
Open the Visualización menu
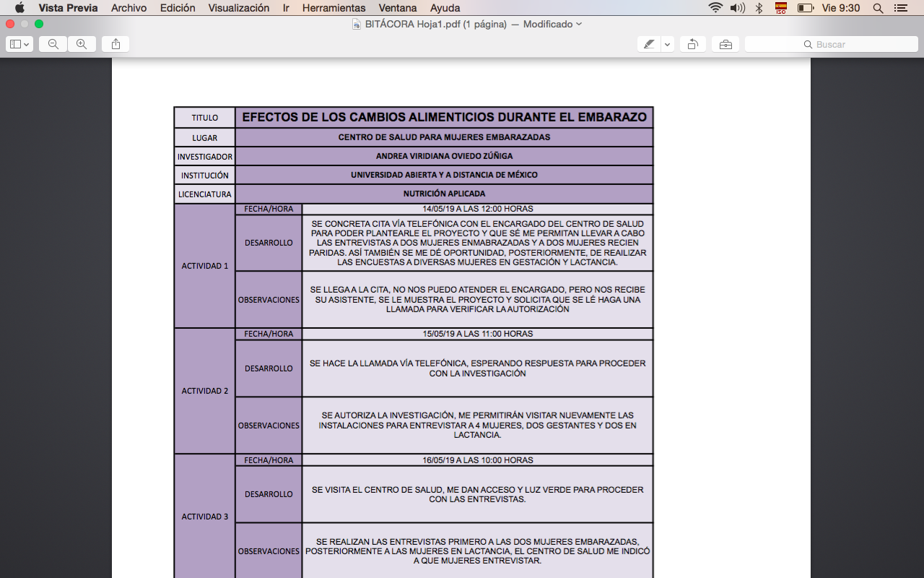pyautogui.click(x=238, y=8)
